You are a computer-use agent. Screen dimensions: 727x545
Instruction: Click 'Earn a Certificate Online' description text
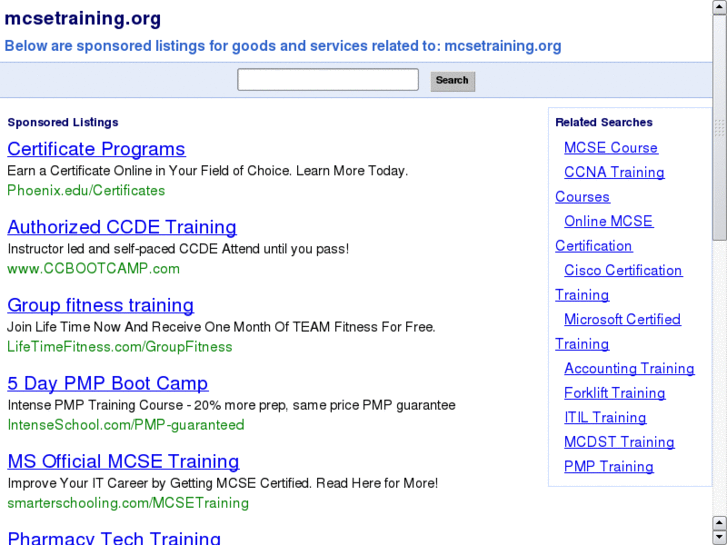tap(208, 171)
